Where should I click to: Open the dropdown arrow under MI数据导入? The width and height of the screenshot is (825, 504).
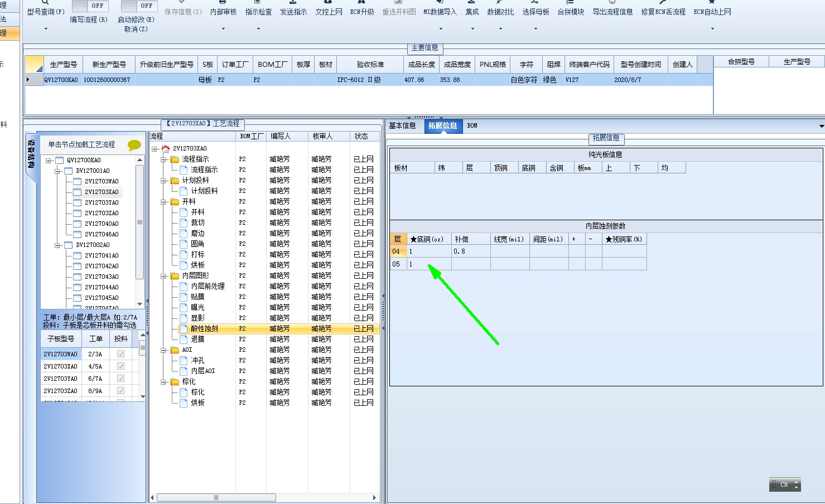tap(441, 28)
